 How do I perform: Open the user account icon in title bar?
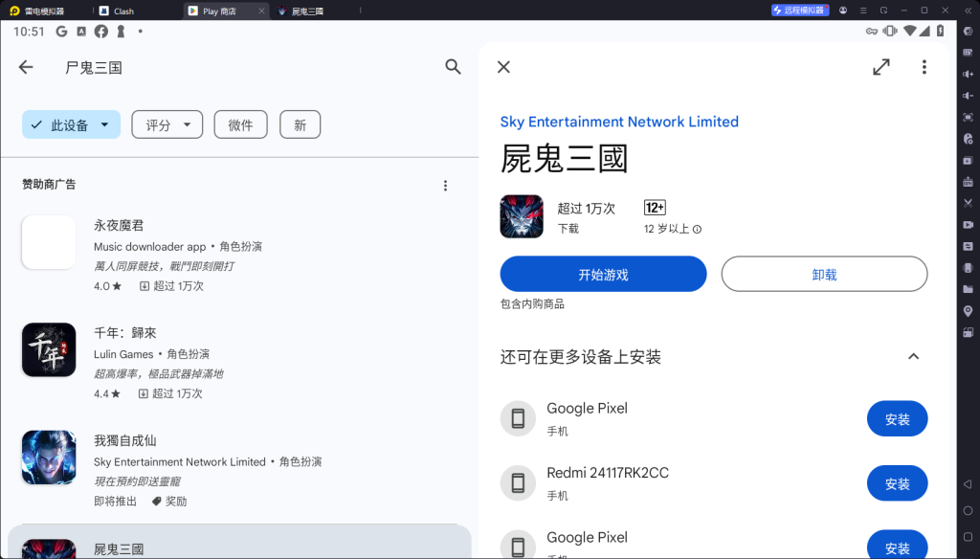click(x=843, y=11)
